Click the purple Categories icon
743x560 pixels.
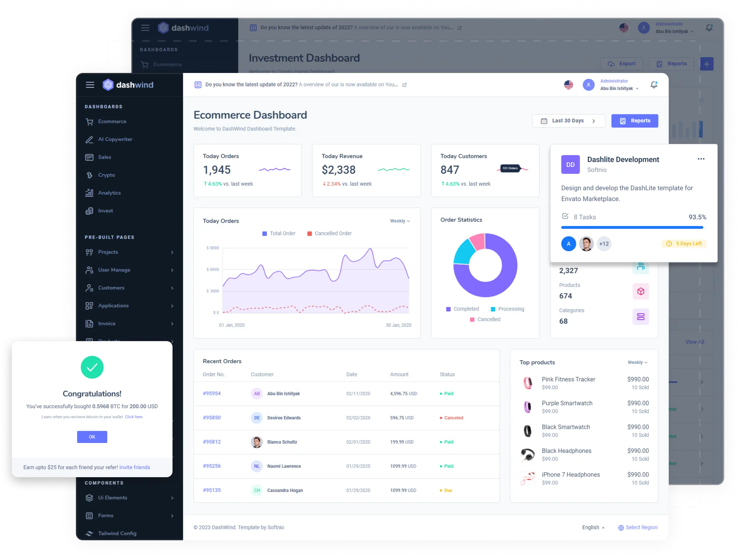[x=640, y=316]
